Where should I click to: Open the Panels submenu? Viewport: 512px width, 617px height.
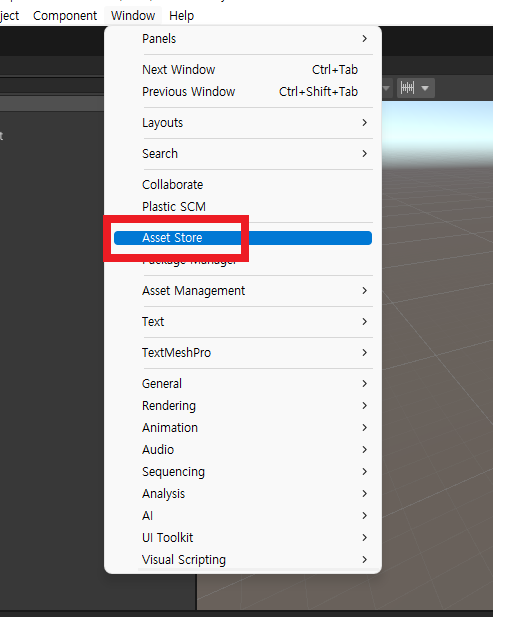point(243,39)
